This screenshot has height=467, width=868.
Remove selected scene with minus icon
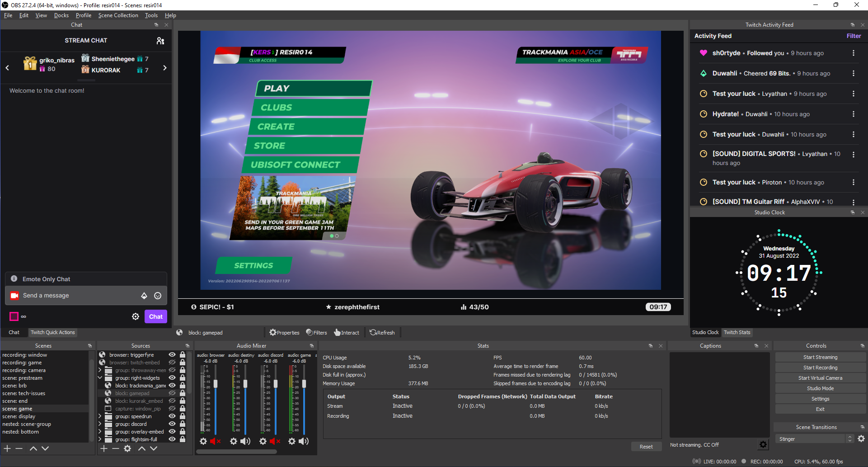[x=19, y=448]
